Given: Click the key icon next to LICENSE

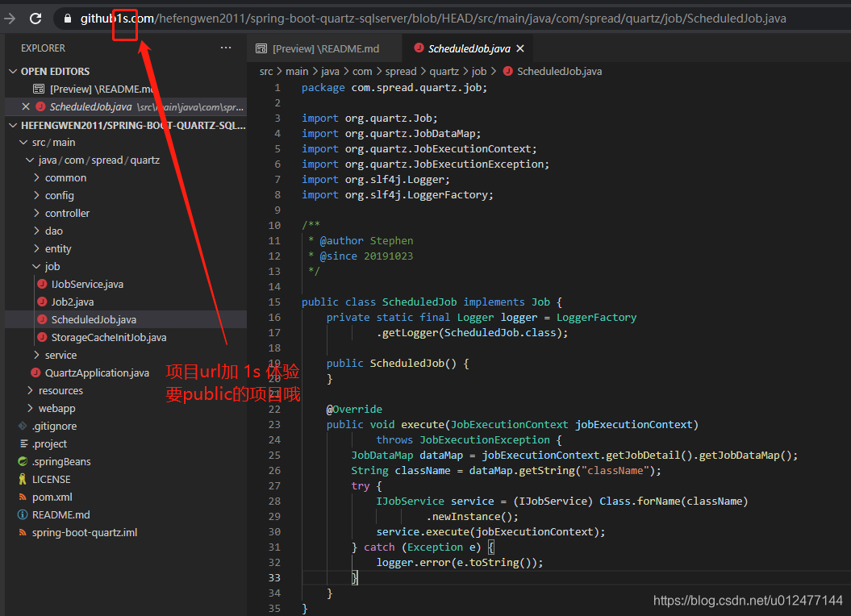Looking at the screenshot, I should point(24,479).
